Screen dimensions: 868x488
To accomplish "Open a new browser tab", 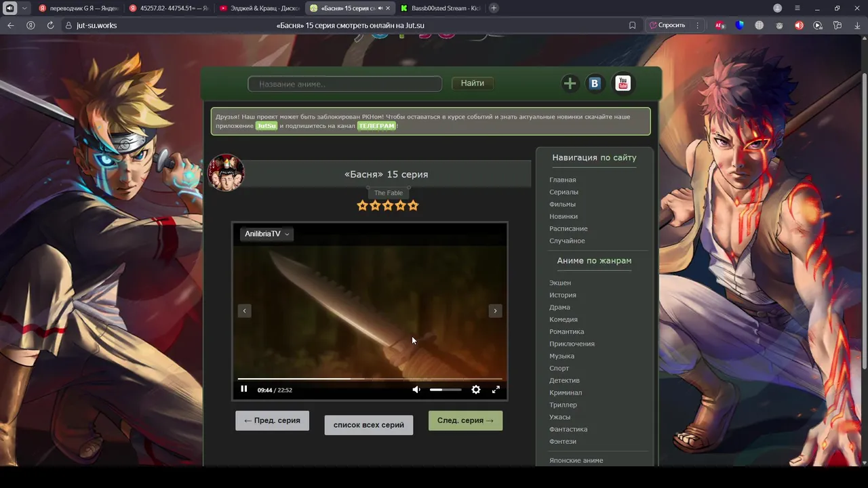I will pos(494,8).
